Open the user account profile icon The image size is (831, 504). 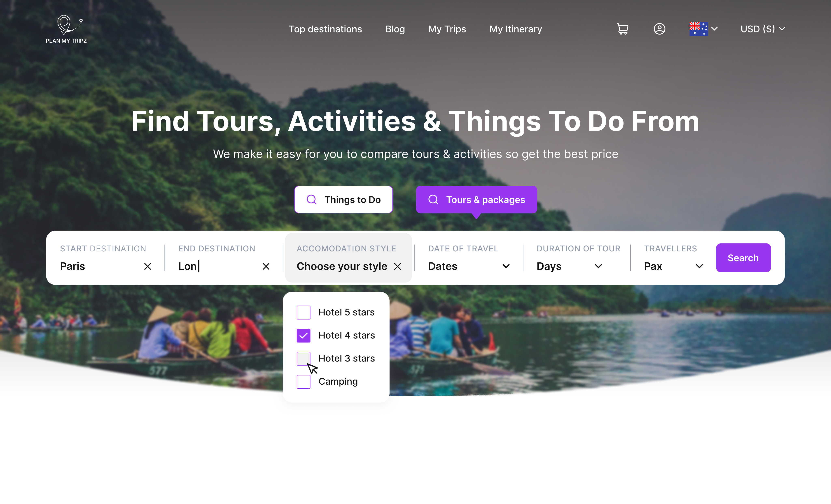tap(659, 29)
